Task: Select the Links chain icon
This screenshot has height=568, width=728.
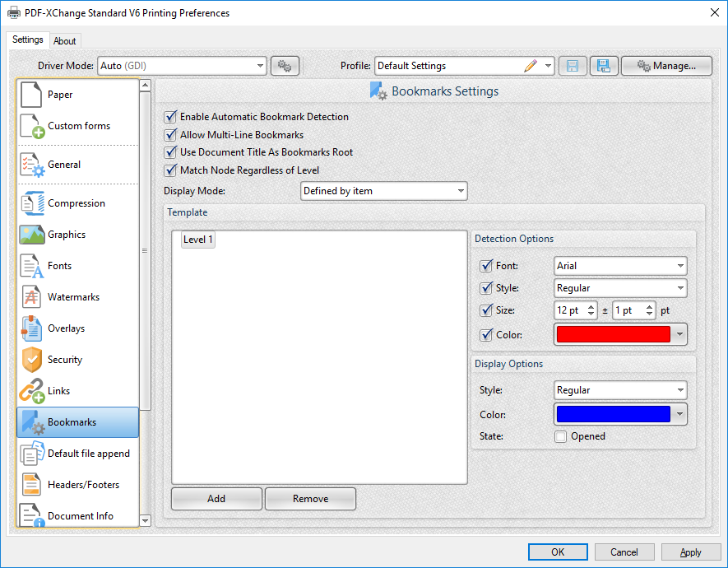Action: coord(32,391)
